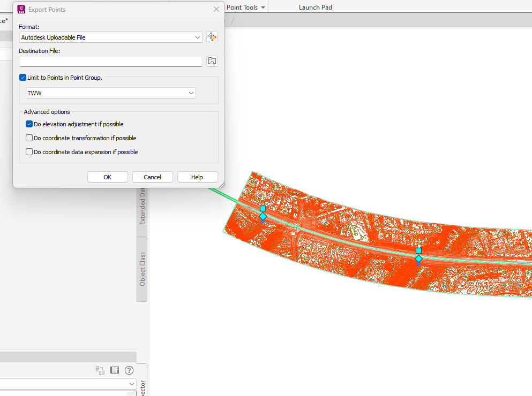Click the replace item icon in the lower panel toolbar
Viewport: 532px width, 396px height.
pos(100,370)
